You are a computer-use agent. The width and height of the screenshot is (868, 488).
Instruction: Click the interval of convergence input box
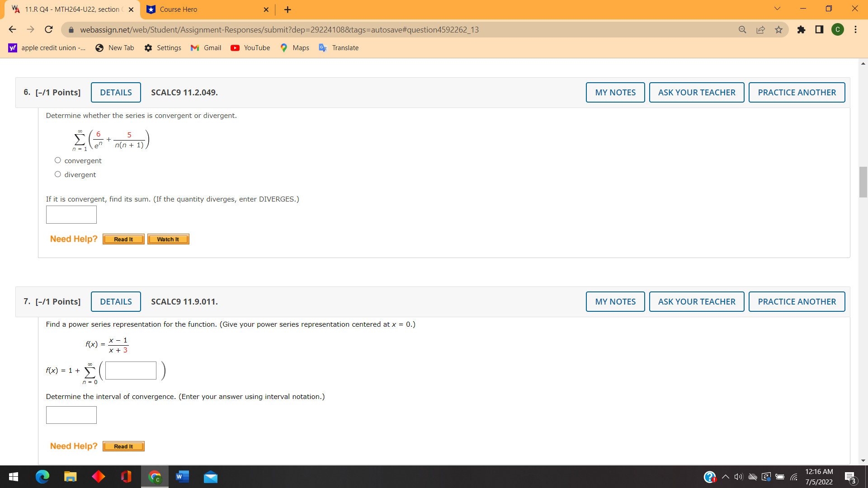pyautogui.click(x=71, y=415)
